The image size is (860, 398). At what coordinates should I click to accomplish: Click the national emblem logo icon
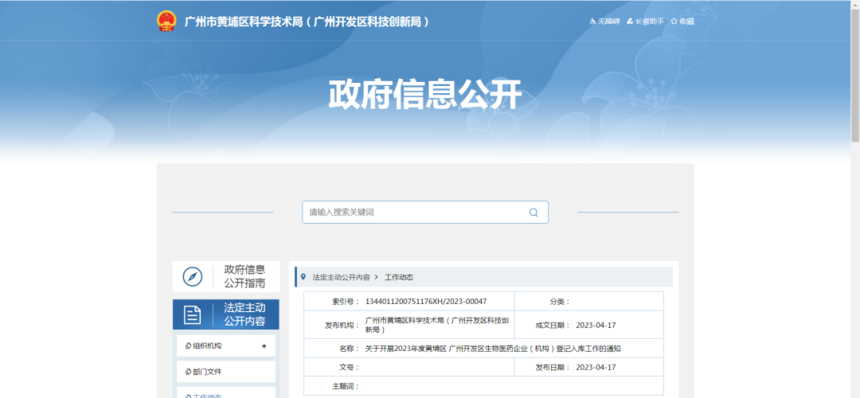[167, 21]
